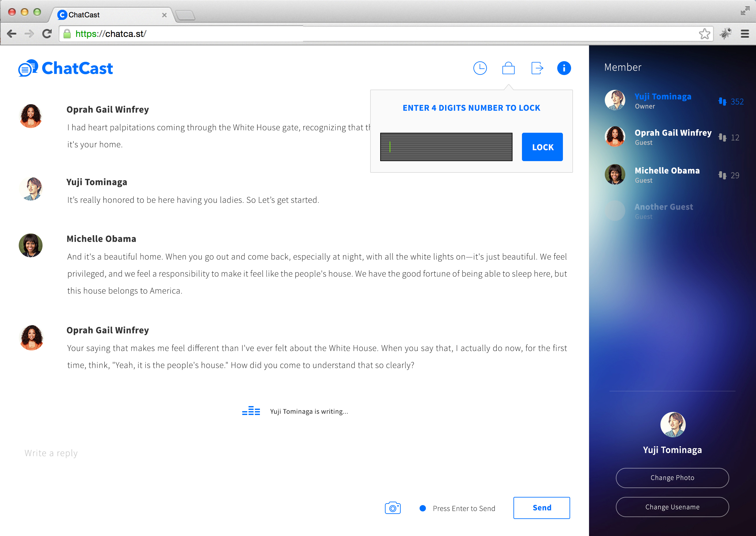This screenshot has width=756, height=536.
Task: Click the Member heading
Action: point(622,67)
